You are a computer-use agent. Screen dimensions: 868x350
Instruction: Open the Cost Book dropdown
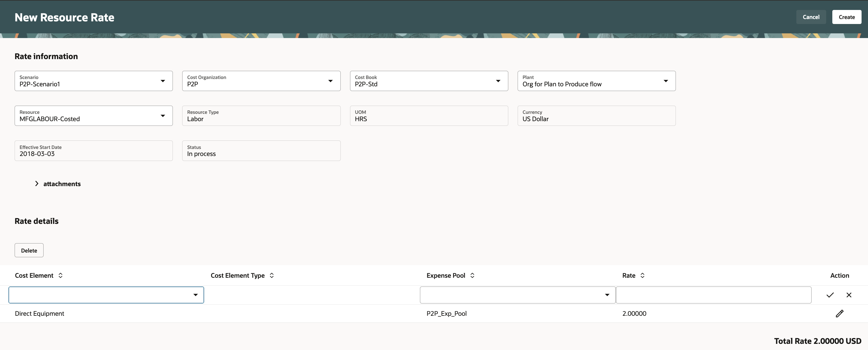[498, 81]
